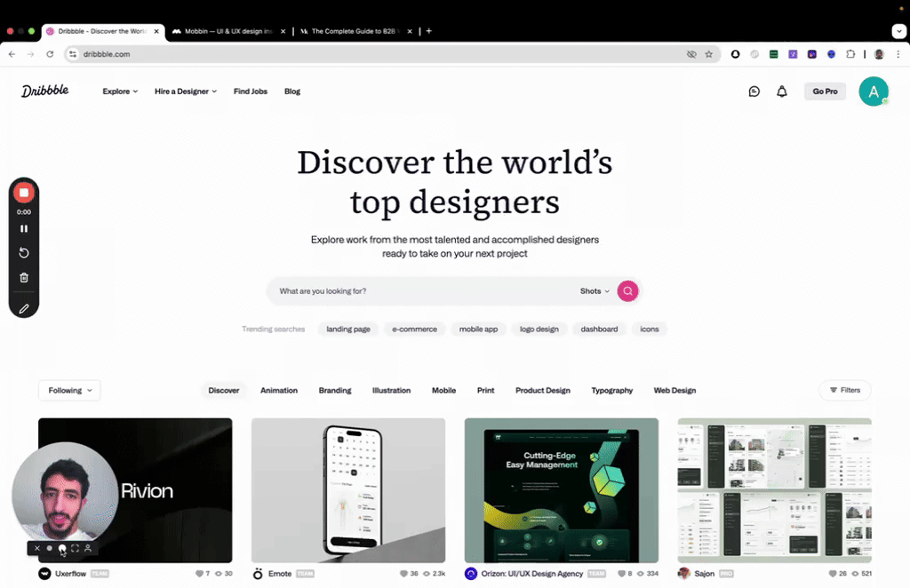Open Sajon's dashboard screens shot
Viewport: 910px width, 588px height.
click(774, 490)
